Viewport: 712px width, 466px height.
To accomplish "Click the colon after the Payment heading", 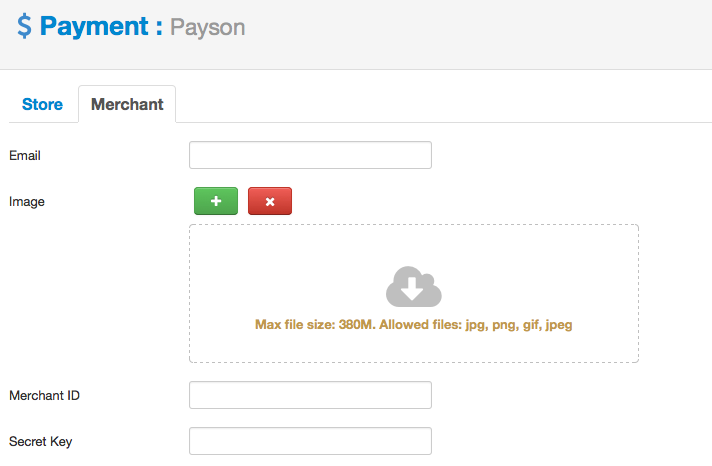I will point(159,28).
